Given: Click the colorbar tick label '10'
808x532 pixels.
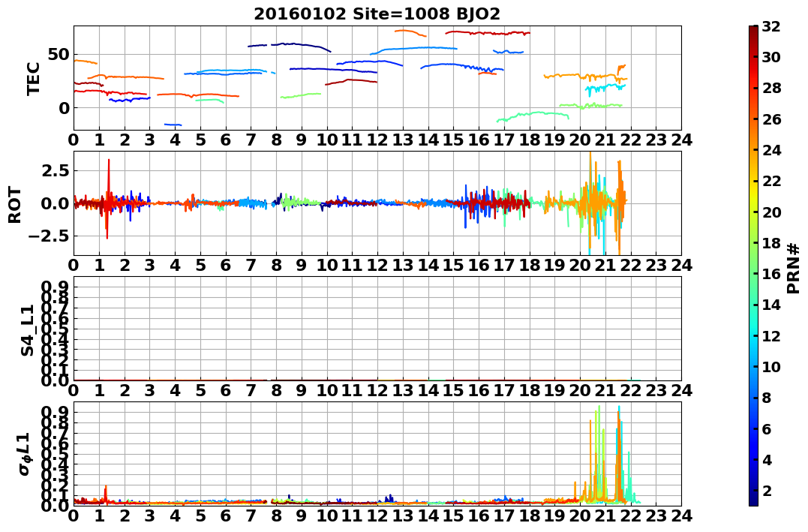Looking at the screenshot, I should click(x=771, y=366).
